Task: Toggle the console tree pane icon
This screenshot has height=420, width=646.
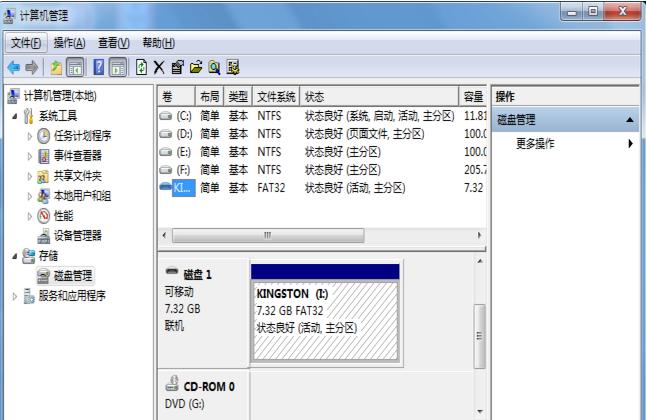Action: (x=75, y=67)
